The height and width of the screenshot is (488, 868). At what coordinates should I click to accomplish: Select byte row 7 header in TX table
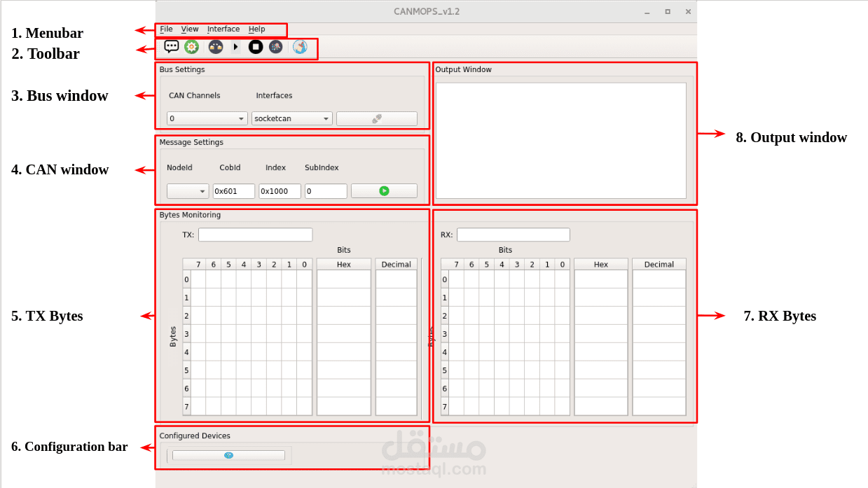(x=186, y=407)
